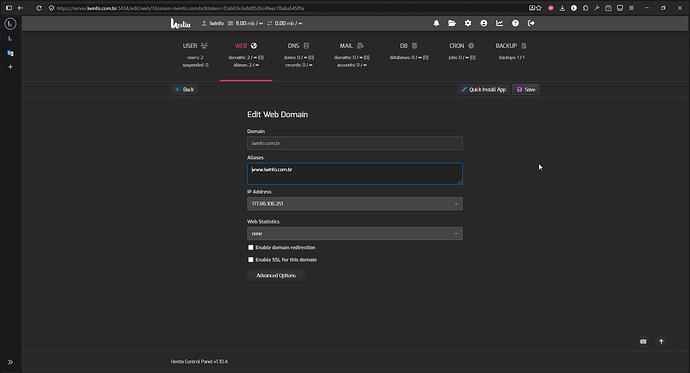The image size is (690, 373).
Task: Click Quick Install App button
Action: pos(483,89)
